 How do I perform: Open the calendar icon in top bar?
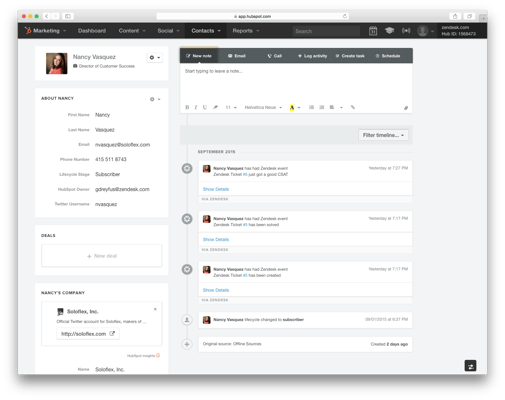click(x=373, y=31)
